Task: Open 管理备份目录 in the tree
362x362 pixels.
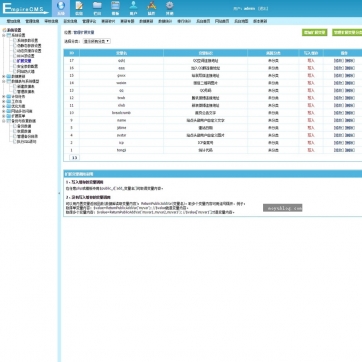Action: pyautogui.click(x=28, y=136)
